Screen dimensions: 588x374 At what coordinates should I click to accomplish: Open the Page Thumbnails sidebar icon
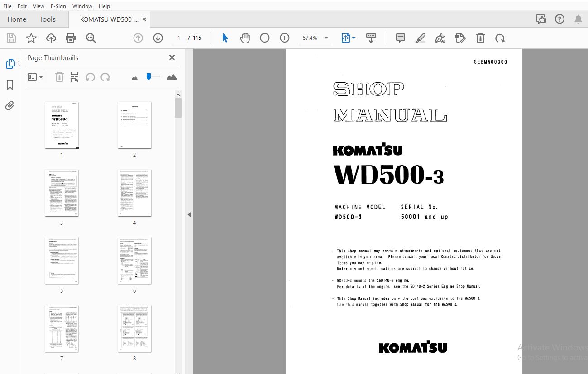tap(10, 64)
